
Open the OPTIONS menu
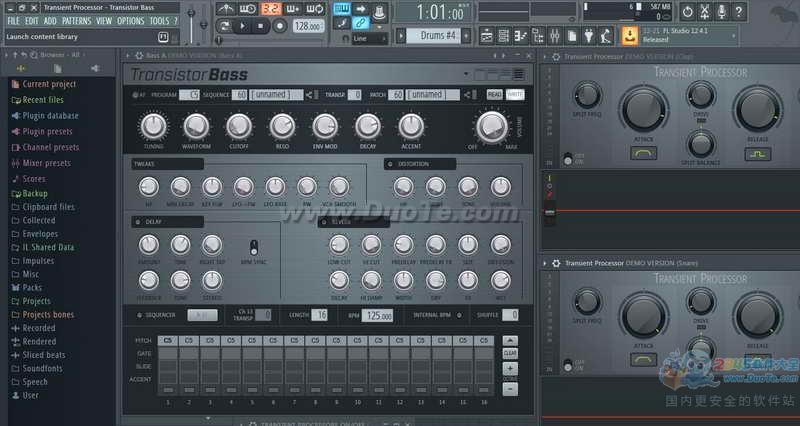click(131, 21)
